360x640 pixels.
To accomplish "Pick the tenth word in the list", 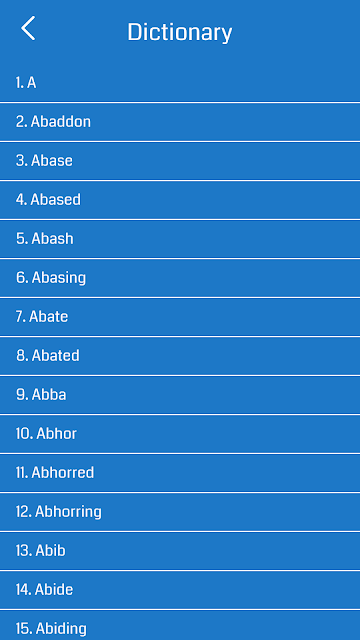I will 180,434.
